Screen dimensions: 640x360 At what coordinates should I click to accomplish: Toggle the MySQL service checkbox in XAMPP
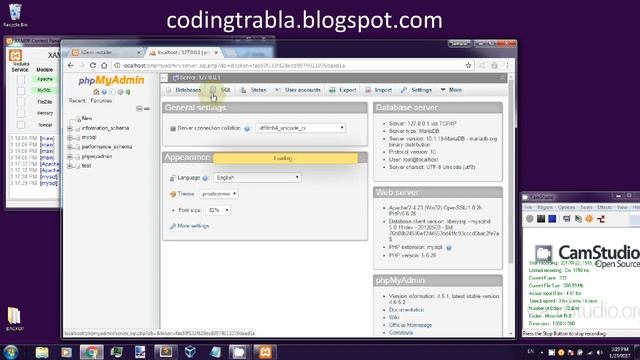[x=21, y=91]
